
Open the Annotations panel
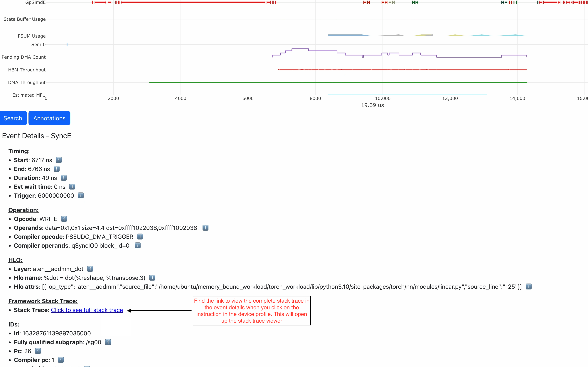coord(49,118)
